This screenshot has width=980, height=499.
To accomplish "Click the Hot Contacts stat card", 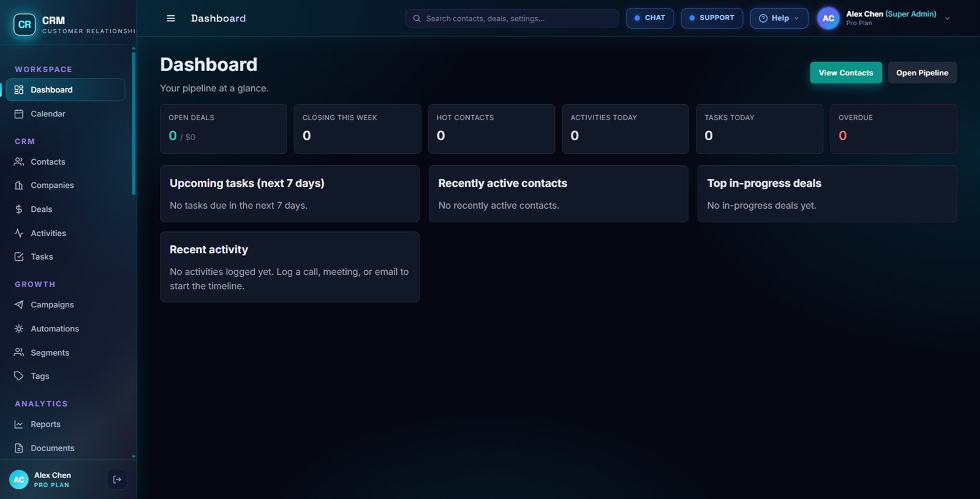I will click(x=491, y=129).
